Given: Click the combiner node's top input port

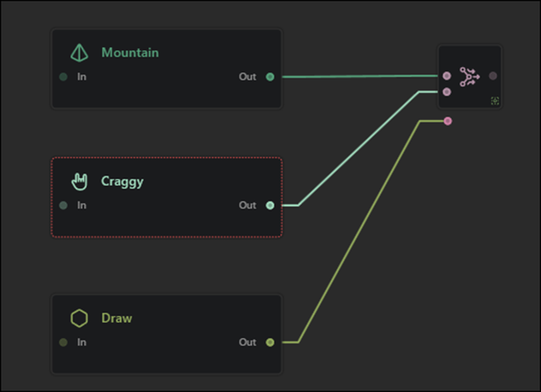Looking at the screenshot, I should pyautogui.click(x=447, y=76).
